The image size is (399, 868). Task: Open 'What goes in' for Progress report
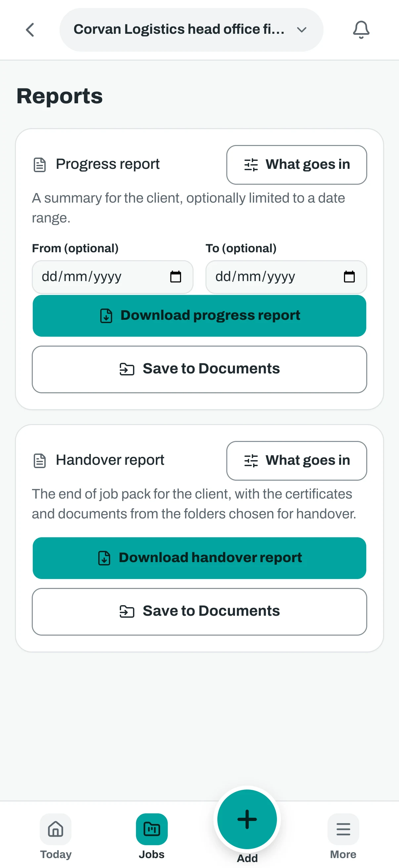(296, 165)
